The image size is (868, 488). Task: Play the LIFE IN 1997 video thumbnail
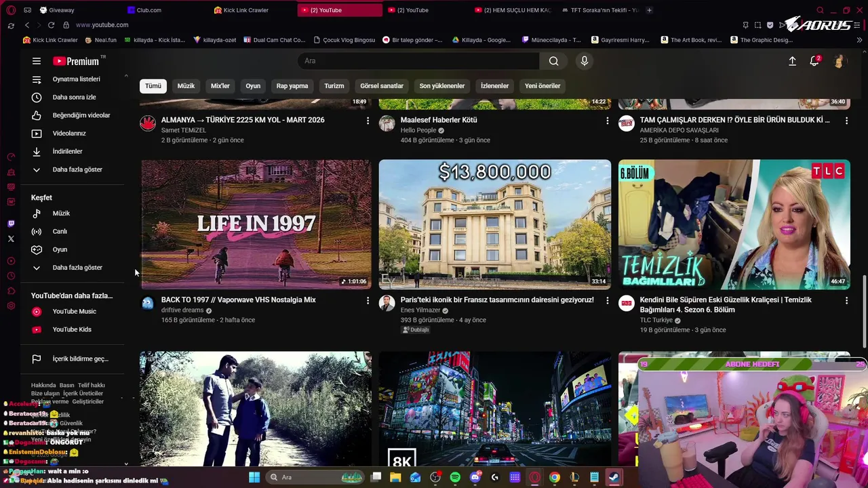point(256,224)
